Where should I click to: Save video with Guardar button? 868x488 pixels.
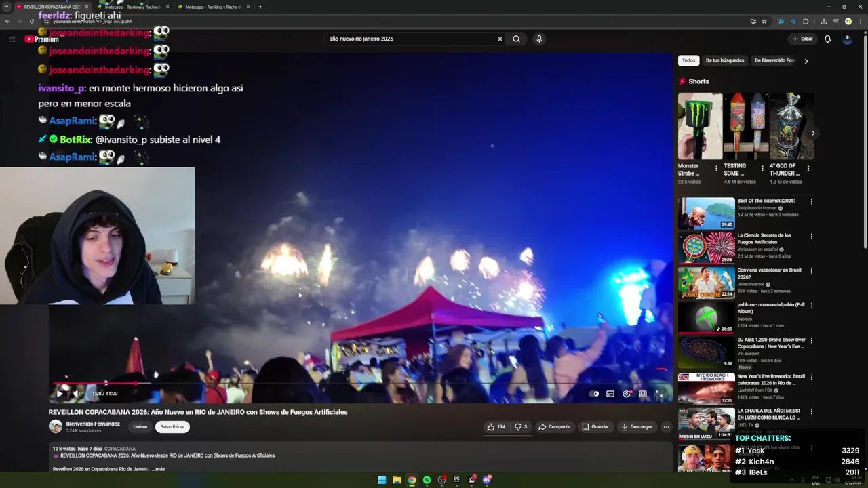[595, 427]
